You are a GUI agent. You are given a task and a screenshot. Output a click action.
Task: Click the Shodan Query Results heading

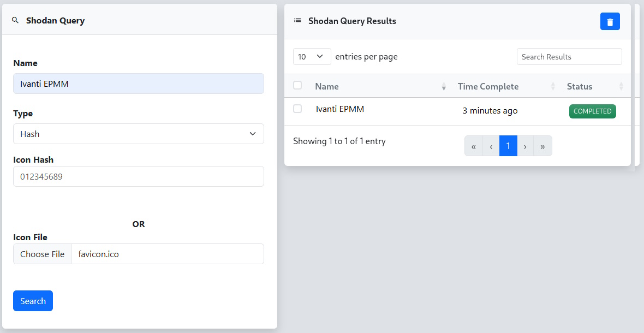coord(353,21)
